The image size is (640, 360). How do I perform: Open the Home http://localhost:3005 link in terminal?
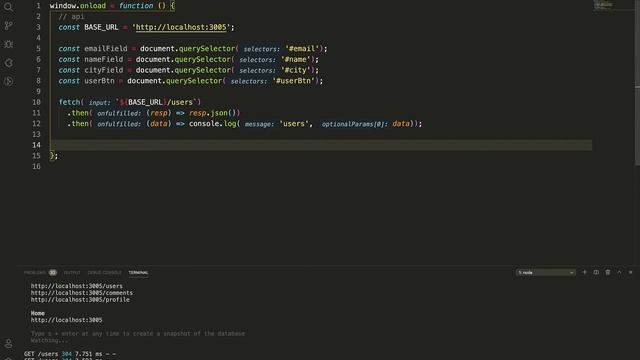[67, 320]
